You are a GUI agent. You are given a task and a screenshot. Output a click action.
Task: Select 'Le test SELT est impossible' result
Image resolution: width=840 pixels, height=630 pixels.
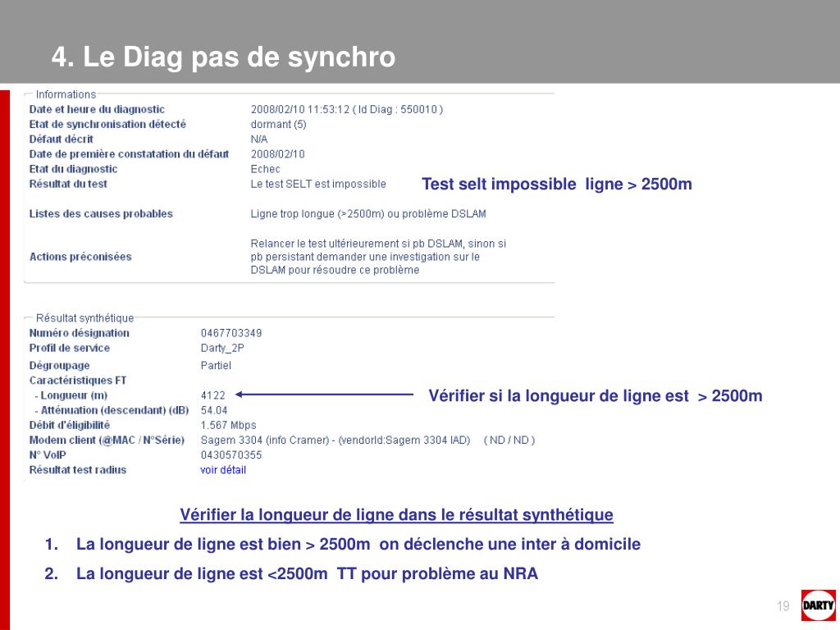point(318,185)
